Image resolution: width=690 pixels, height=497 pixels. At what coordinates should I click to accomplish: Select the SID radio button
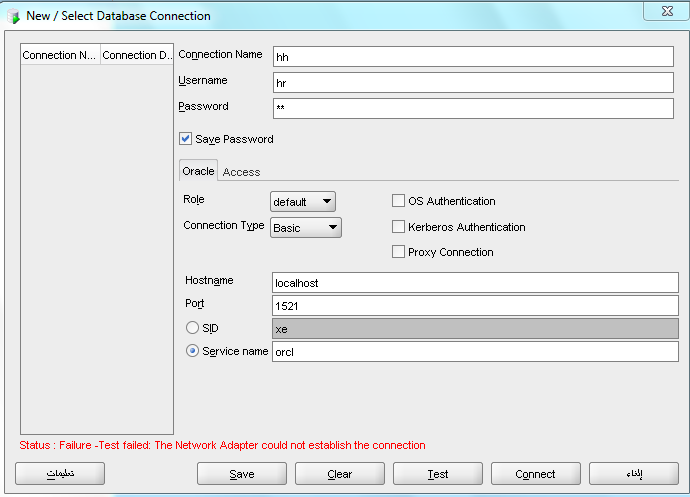coord(192,328)
